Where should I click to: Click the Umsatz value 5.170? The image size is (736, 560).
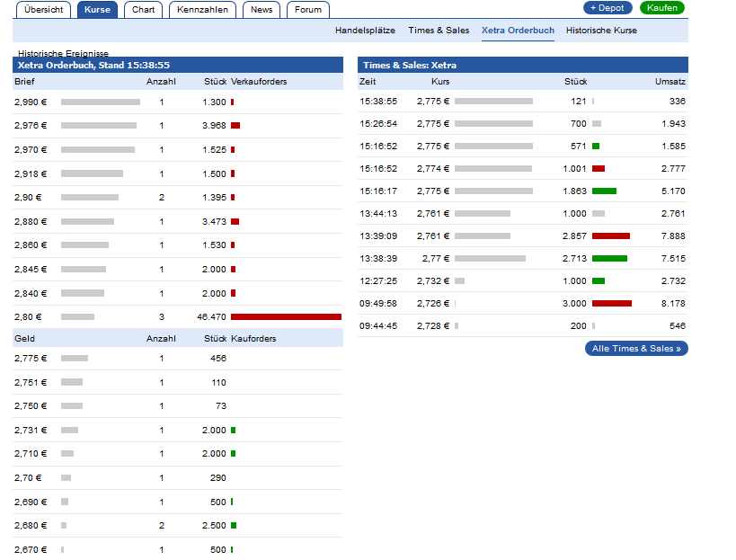point(673,191)
